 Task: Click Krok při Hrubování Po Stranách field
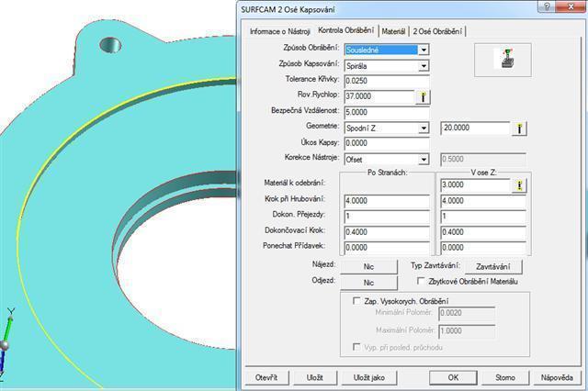[x=387, y=201]
